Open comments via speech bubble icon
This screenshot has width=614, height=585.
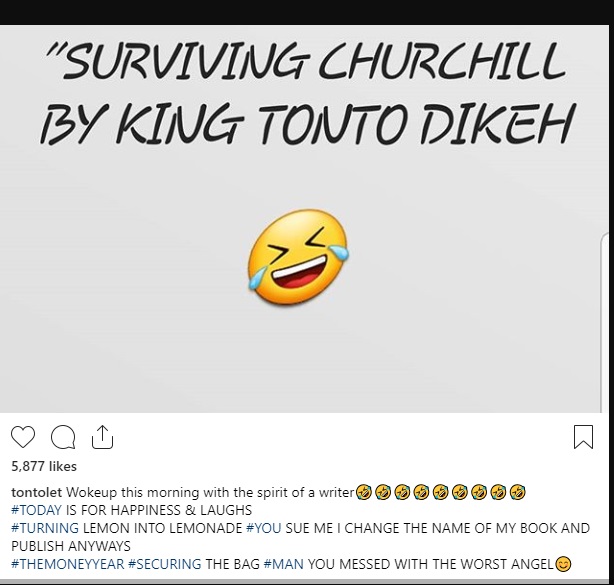click(63, 437)
